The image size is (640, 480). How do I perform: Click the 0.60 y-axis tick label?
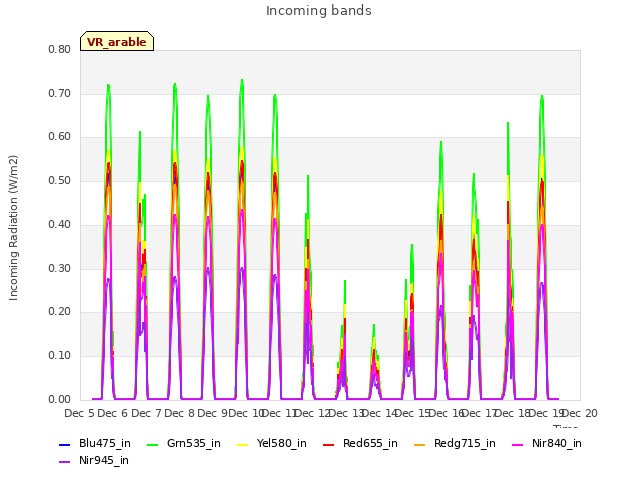point(60,137)
